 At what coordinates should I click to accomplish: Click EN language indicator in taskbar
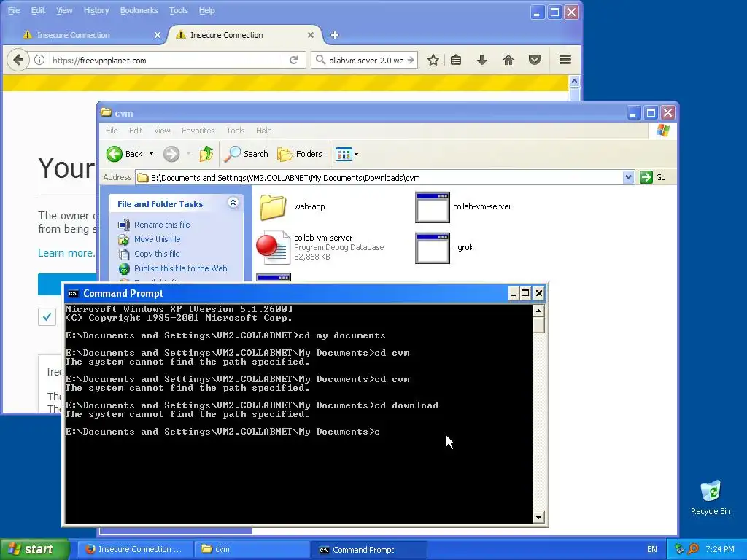coord(651,549)
